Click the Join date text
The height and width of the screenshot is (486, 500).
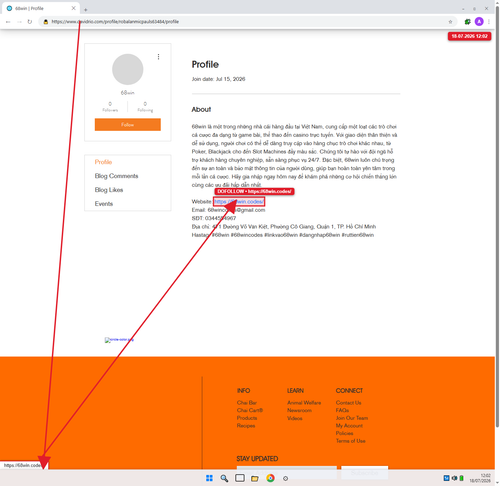click(x=218, y=79)
